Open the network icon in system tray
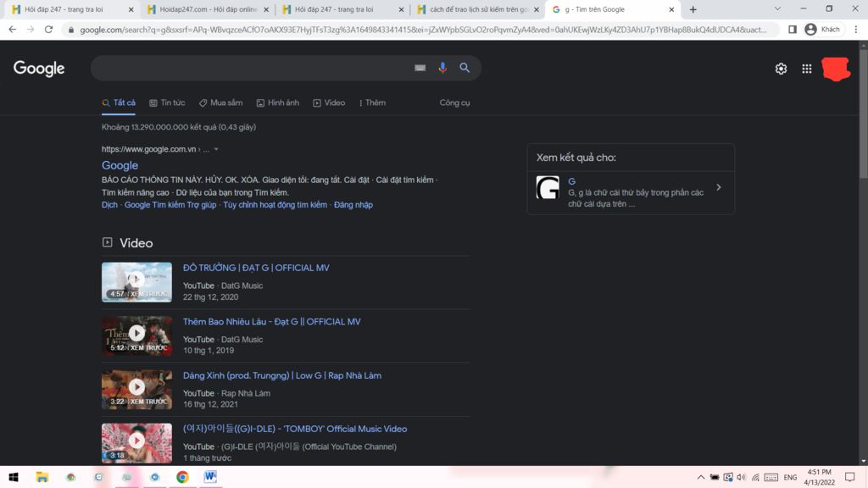This screenshot has width=868, height=488. point(755,477)
